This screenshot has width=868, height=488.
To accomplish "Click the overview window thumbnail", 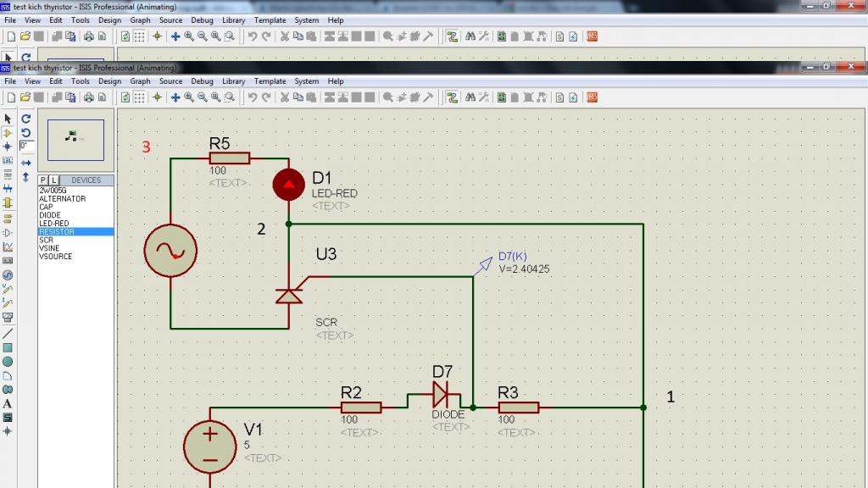I will (75, 140).
